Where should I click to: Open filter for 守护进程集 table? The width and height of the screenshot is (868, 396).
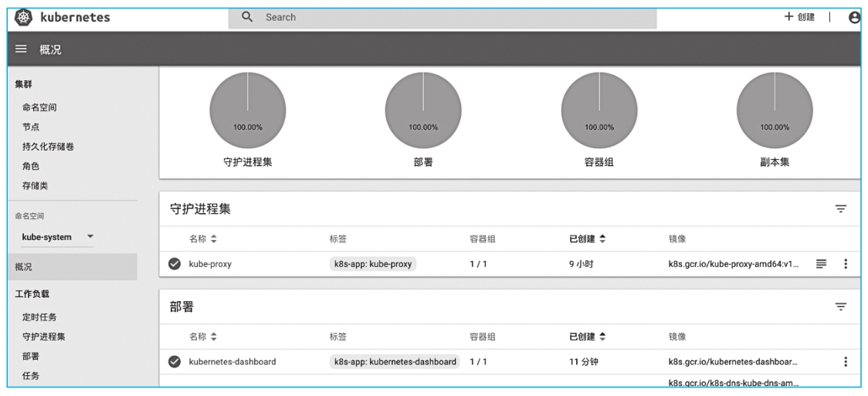pyautogui.click(x=841, y=208)
